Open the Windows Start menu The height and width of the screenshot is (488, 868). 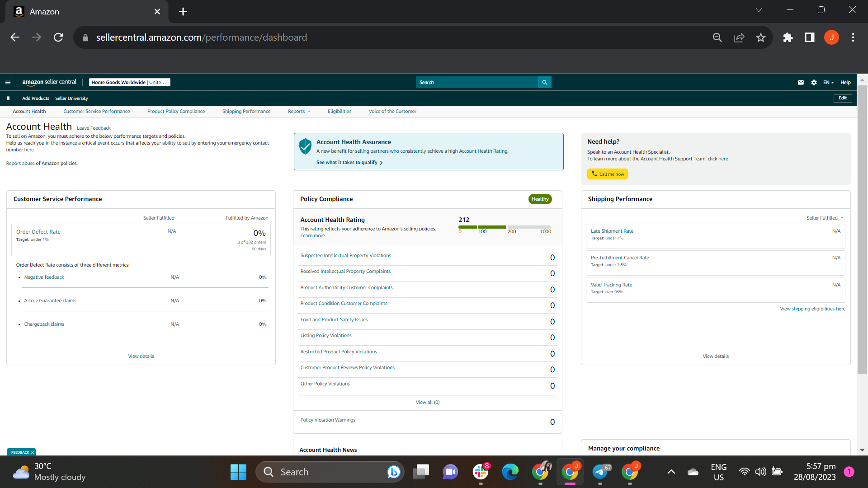[x=238, y=472]
